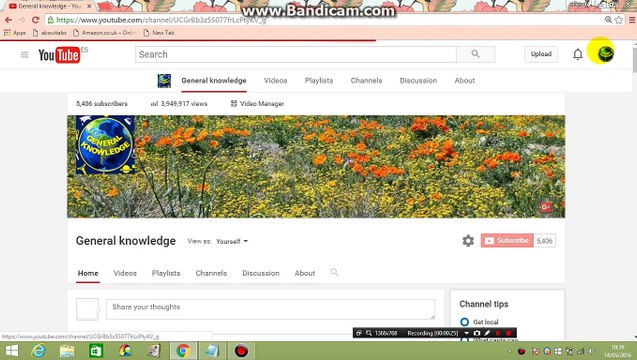The height and width of the screenshot is (360, 637).
Task: Focus the YouTube Search input field
Action: pos(296,54)
